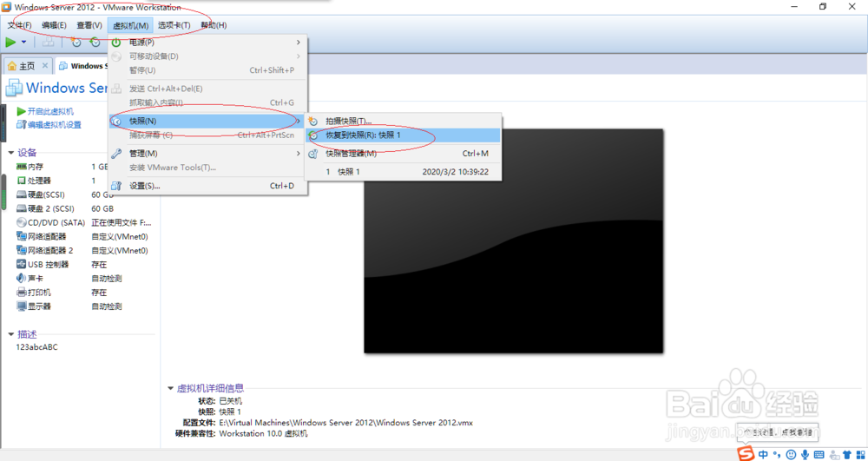Screen dimensions: 868x461
Task: Click the 虚拟机(M) menu
Action: (131, 25)
